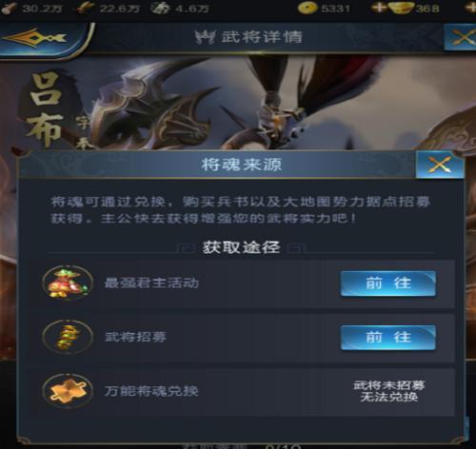The height and width of the screenshot is (449, 476).
Task: Tap the 吕布 general name banner
Action: coord(45,109)
